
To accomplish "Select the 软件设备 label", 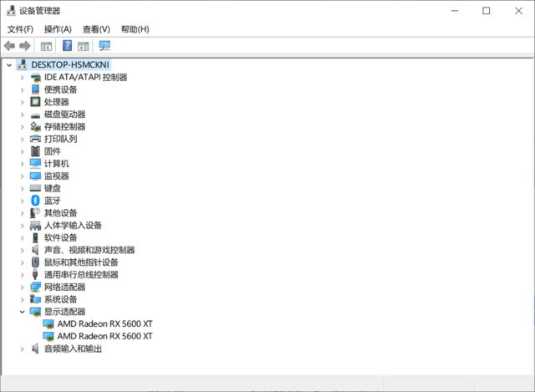I will tap(61, 238).
